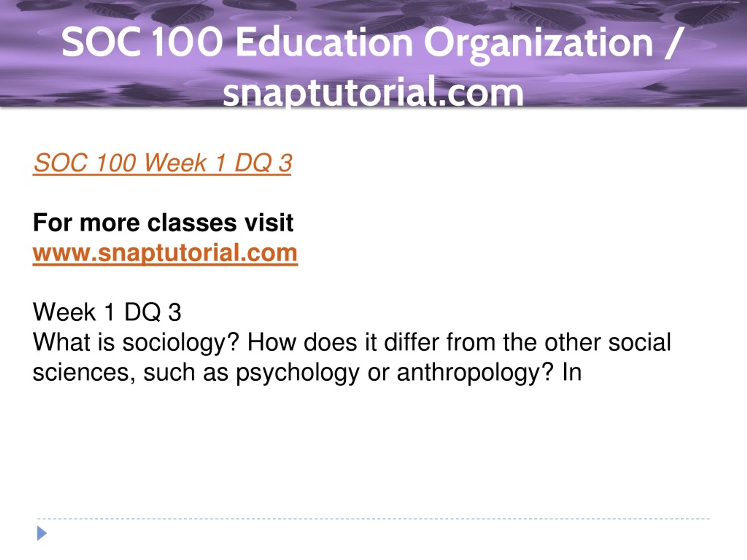Click the words 'other social' in the question

coord(608,342)
